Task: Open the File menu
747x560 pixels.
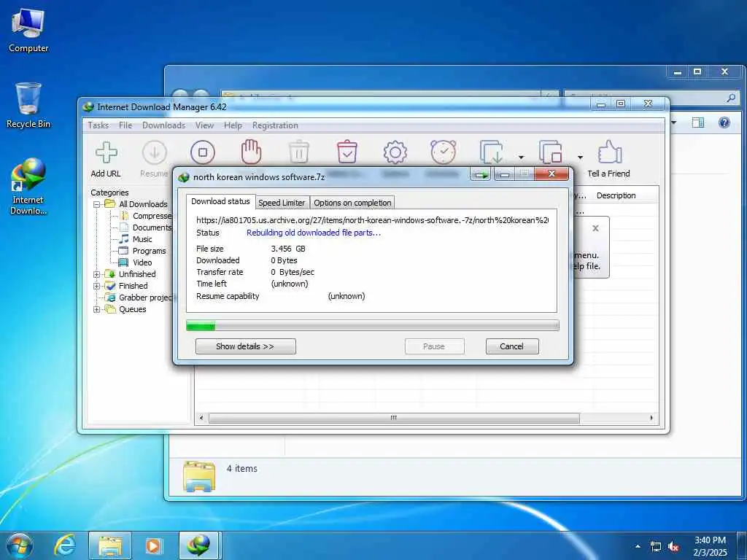Action: (x=125, y=125)
